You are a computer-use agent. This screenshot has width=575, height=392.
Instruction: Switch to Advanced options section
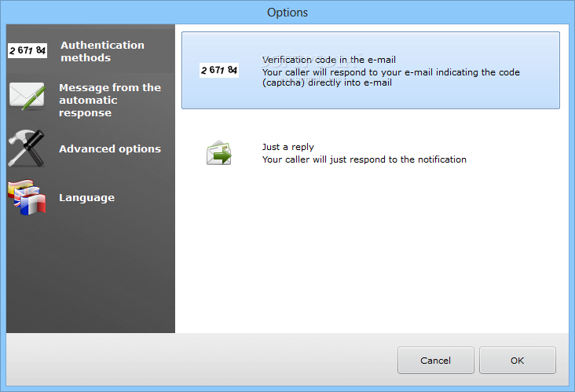pyautogui.click(x=90, y=148)
